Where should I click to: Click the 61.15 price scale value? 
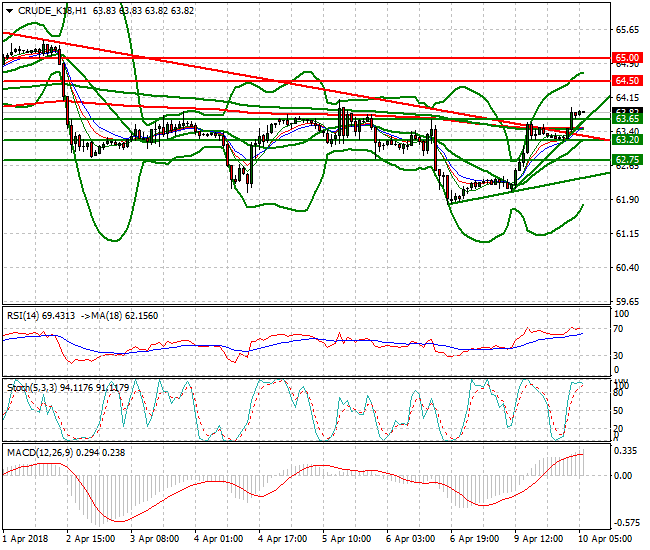(627, 234)
